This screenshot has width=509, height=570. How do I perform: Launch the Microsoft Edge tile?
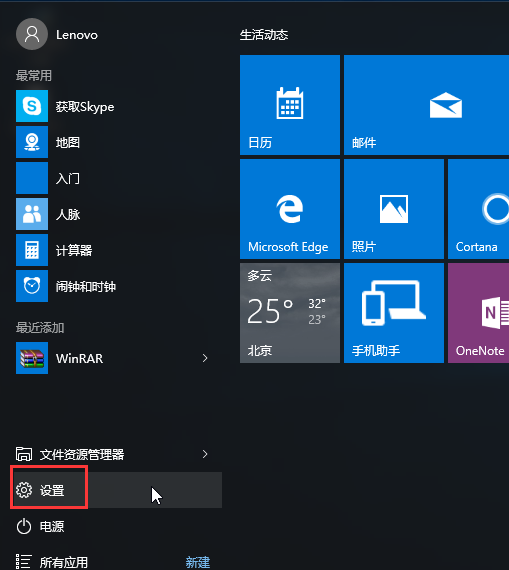tap(290, 209)
